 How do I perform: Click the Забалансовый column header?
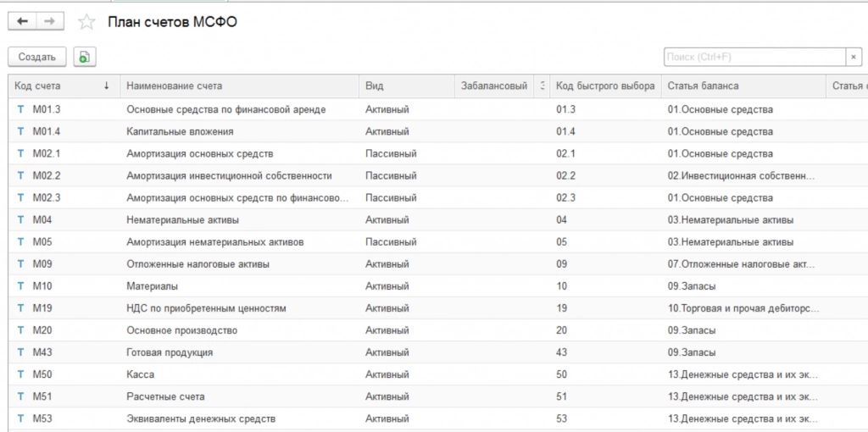[x=494, y=86]
